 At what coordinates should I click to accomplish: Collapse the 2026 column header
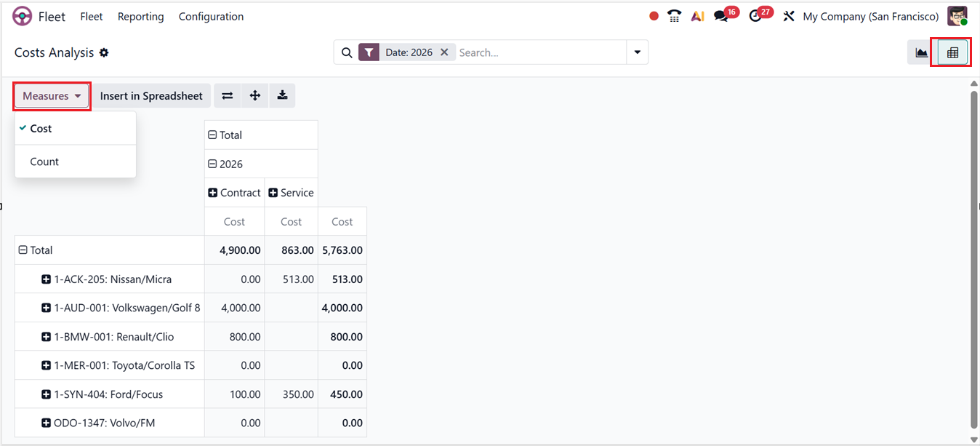pyautogui.click(x=212, y=164)
